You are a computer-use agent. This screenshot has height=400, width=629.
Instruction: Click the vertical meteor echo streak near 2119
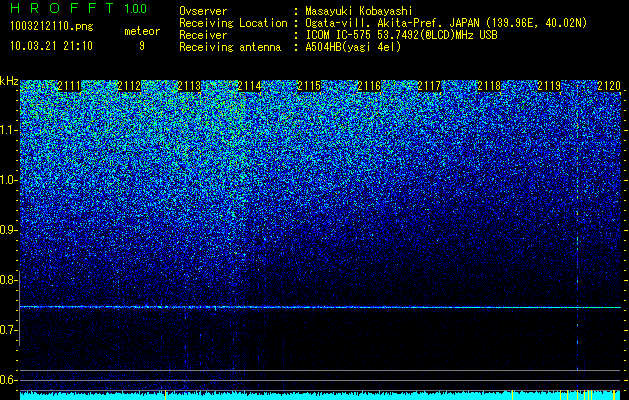tap(577, 237)
